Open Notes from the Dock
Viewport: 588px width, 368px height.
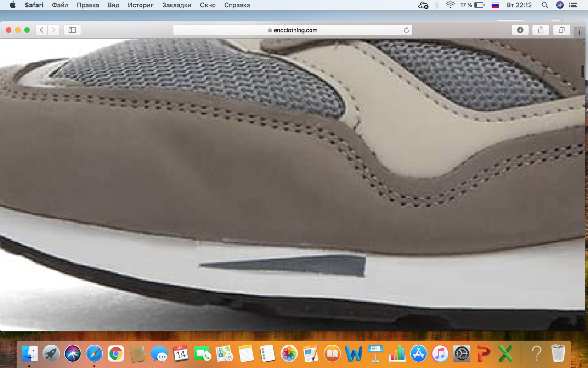tap(246, 353)
